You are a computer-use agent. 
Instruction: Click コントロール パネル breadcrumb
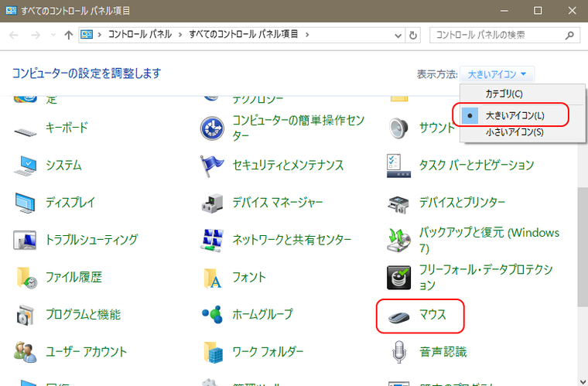coord(140,35)
